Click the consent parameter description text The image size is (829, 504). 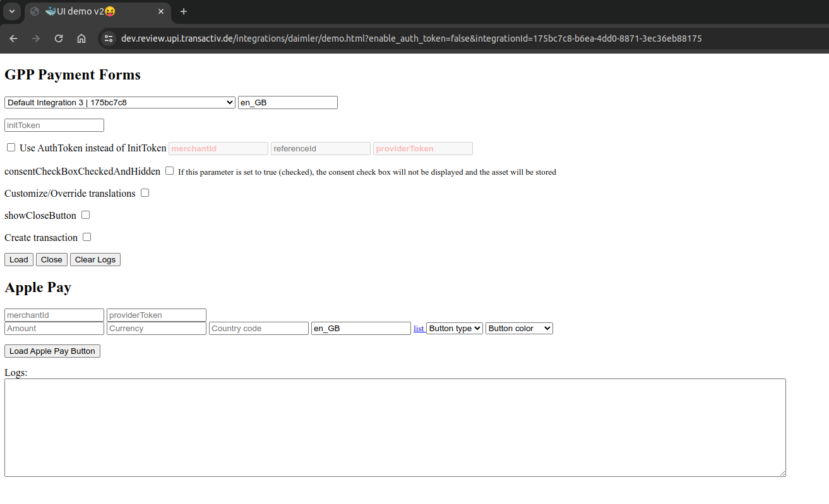click(367, 172)
